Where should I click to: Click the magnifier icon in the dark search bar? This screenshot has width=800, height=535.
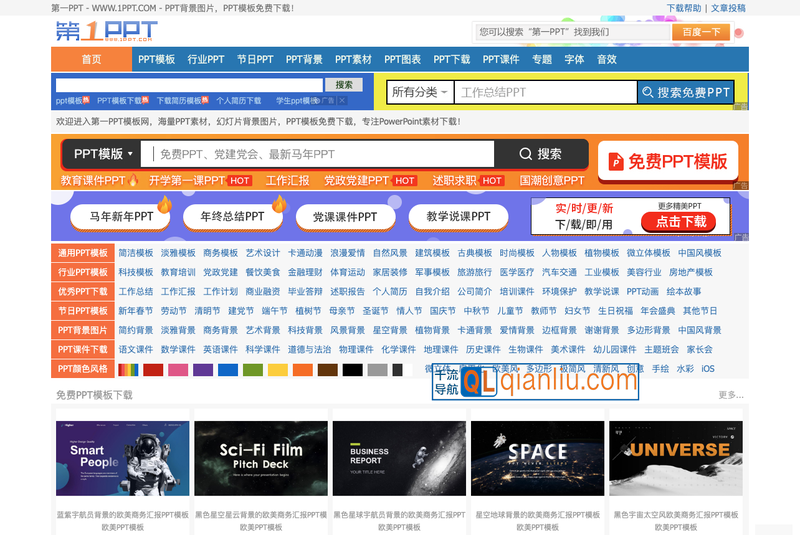pos(525,154)
